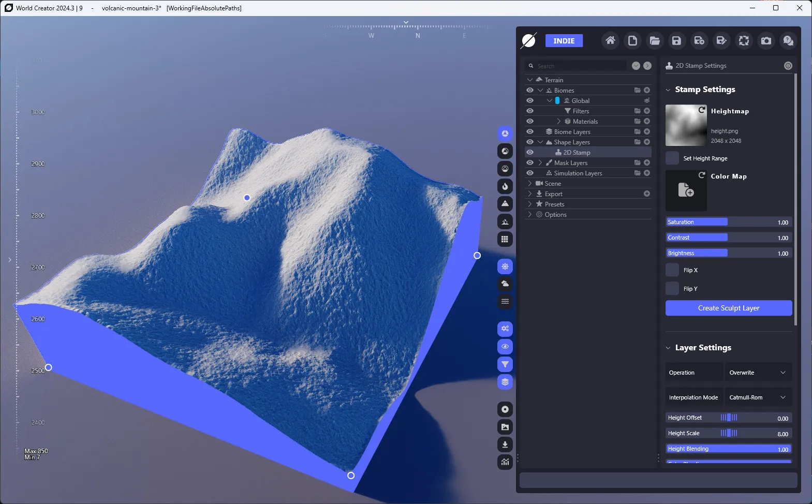The height and width of the screenshot is (504, 812).
Task: Create a new project with the blank page icon
Action: click(x=632, y=40)
